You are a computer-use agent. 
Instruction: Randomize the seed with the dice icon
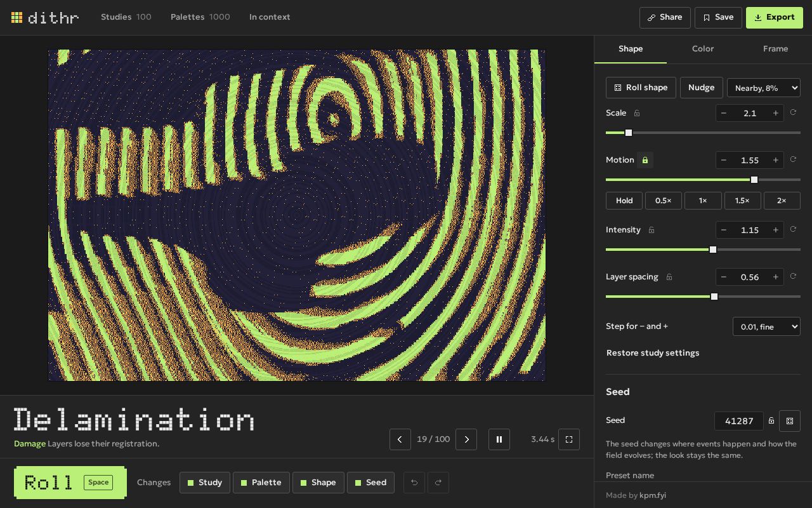tap(790, 421)
